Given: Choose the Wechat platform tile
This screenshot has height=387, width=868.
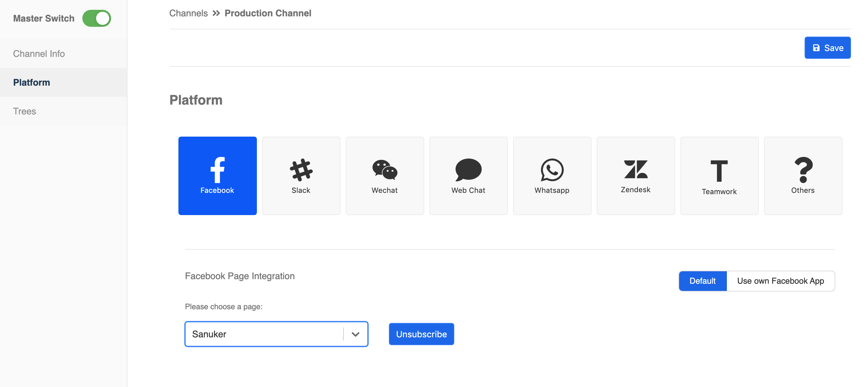Looking at the screenshot, I should (385, 176).
